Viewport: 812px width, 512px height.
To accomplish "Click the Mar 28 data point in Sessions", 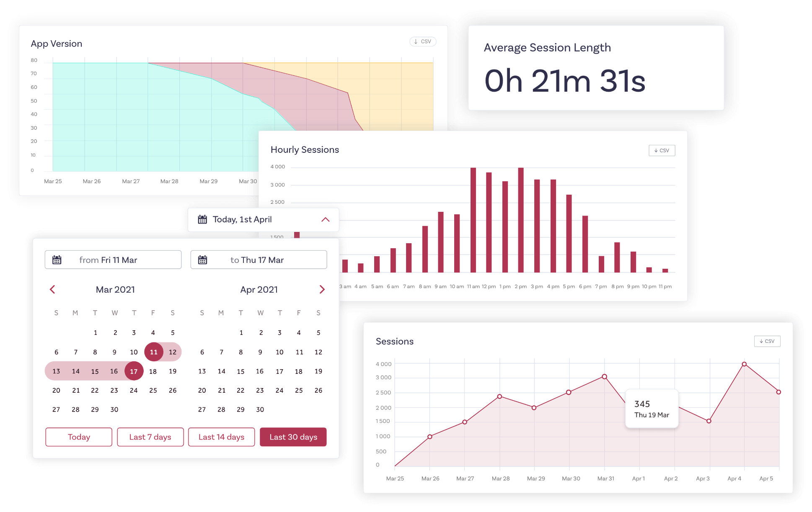I will point(500,396).
